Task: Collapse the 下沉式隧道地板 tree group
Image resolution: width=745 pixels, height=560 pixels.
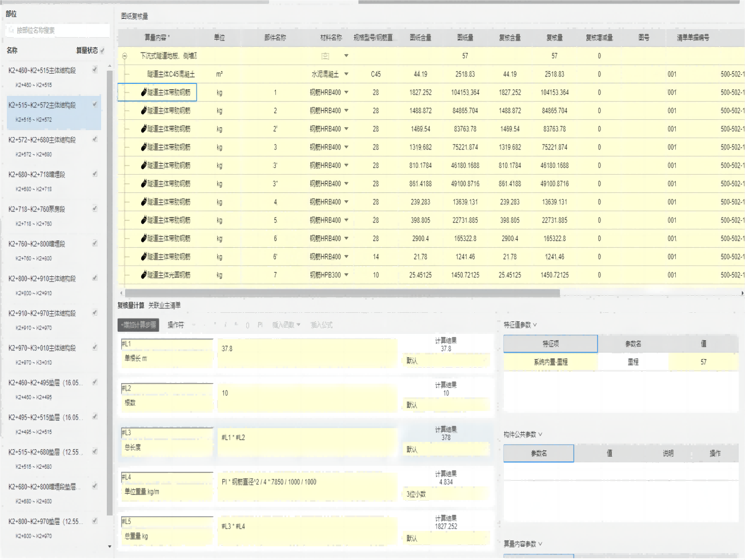Action: coord(125,56)
